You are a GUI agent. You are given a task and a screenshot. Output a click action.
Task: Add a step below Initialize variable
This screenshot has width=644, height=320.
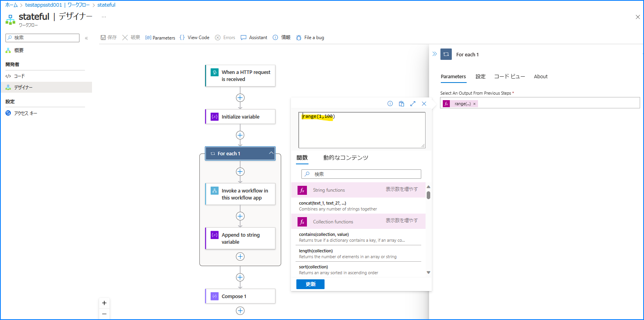(x=240, y=135)
